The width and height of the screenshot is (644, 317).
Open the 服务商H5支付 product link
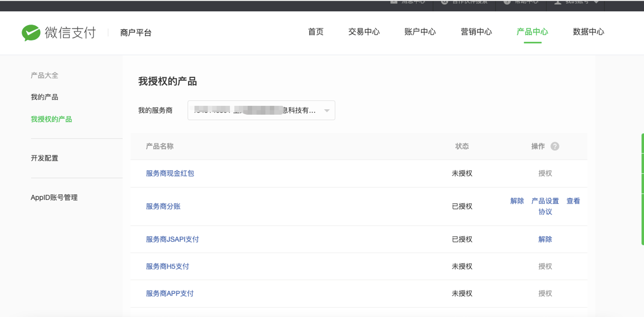[167, 266]
